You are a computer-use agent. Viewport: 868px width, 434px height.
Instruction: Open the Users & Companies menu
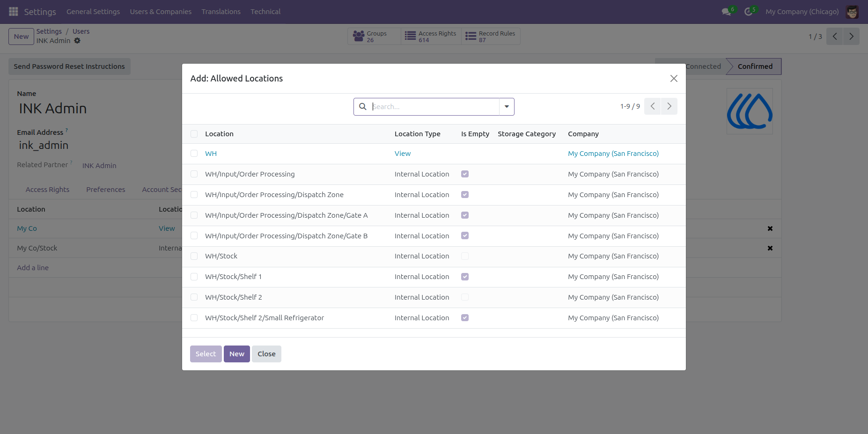tap(161, 12)
